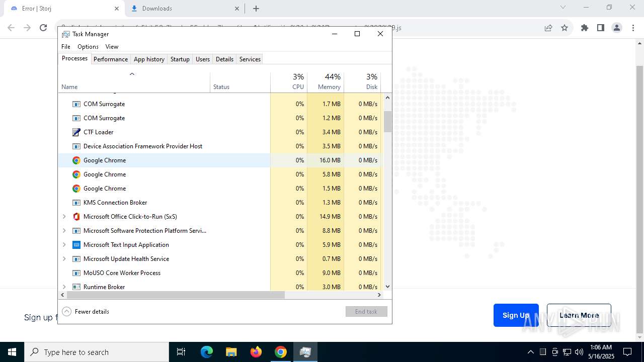Image resolution: width=644 pixels, height=362 pixels.
Task: Click the Sign Up button on Storj page
Action: (516, 315)
